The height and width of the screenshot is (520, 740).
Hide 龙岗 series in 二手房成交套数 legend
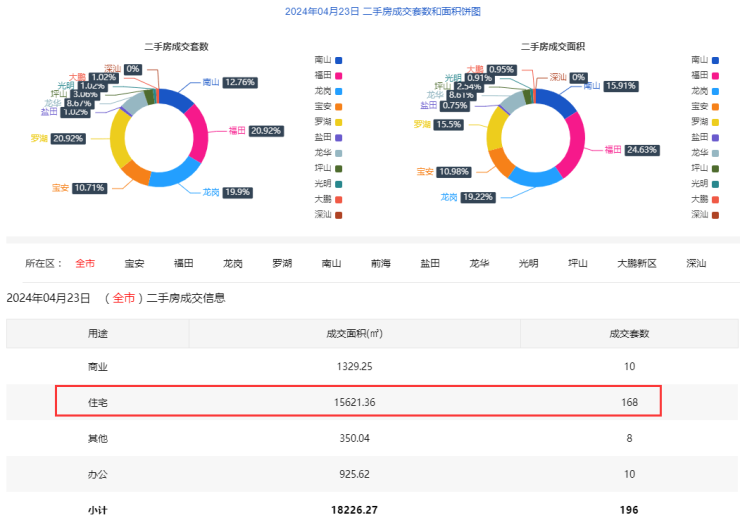click(328, 90)
